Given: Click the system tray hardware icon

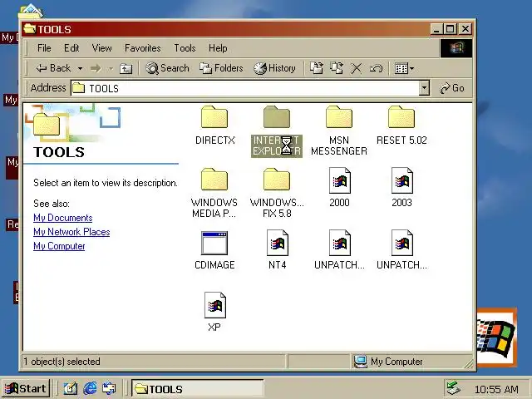Looking at the screenshot, I should [453, 388].
